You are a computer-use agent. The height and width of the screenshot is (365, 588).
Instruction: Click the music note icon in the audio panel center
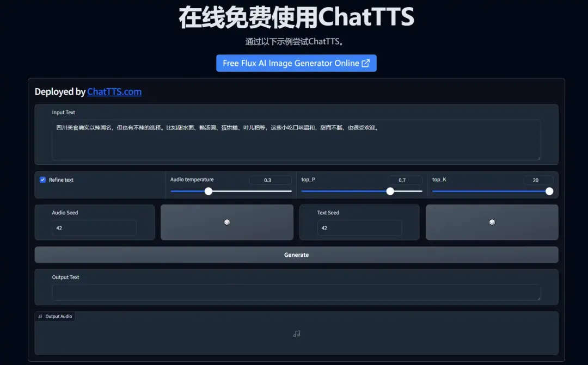click(297, 333)
